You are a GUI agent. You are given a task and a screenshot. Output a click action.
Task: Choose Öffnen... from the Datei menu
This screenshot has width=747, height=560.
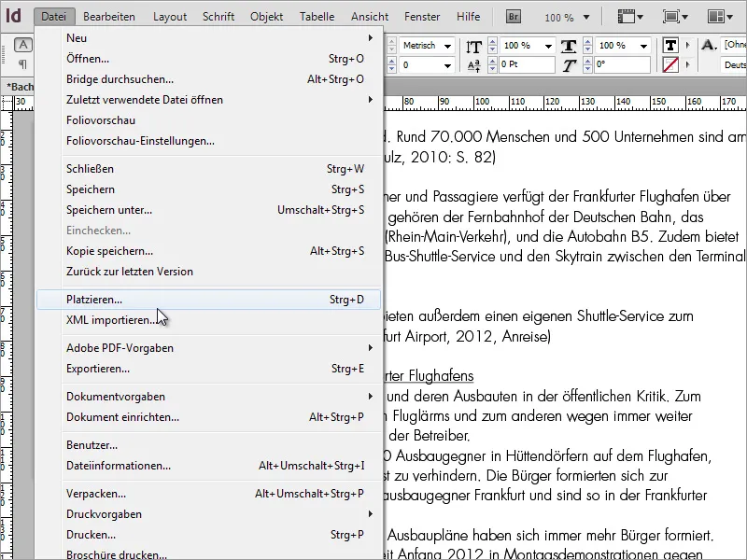(208, 59)
